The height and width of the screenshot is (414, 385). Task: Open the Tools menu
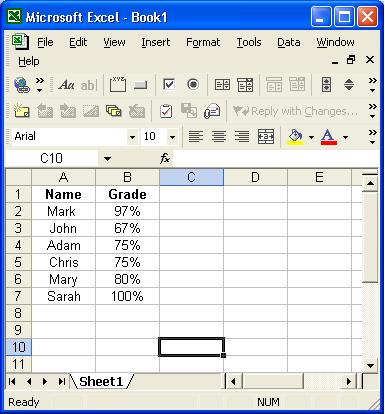pos(249,42)
